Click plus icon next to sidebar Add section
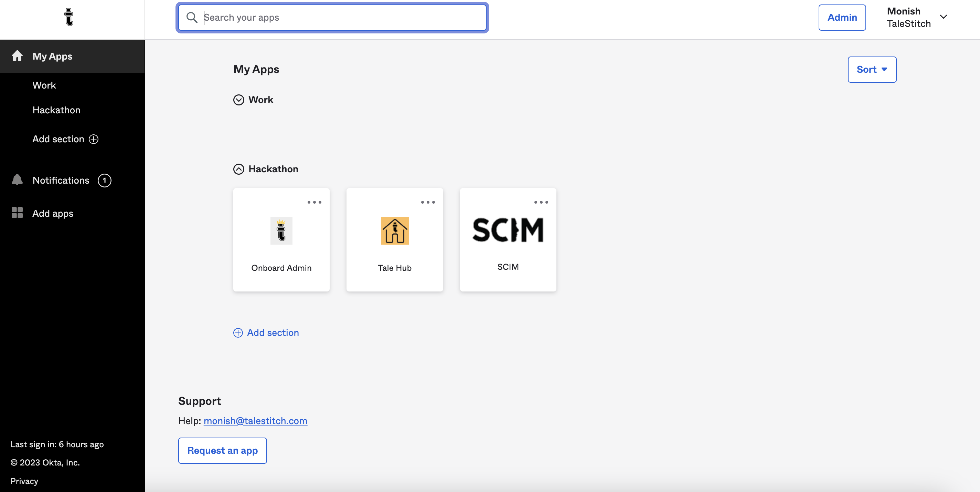 94,139
